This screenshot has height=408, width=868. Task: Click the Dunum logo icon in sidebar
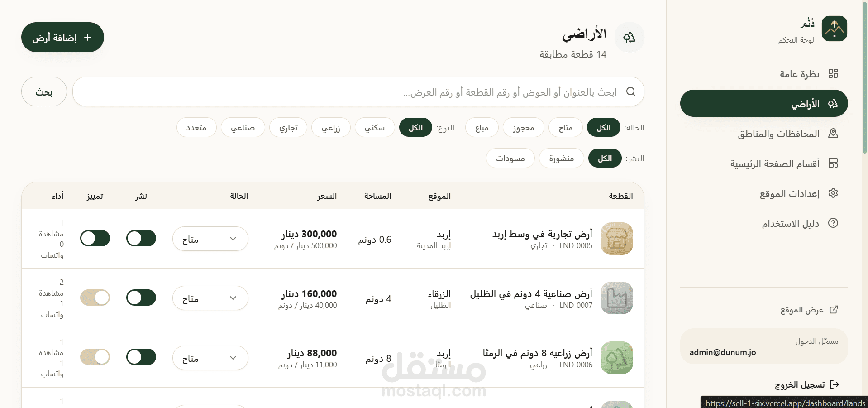point(834,29)
